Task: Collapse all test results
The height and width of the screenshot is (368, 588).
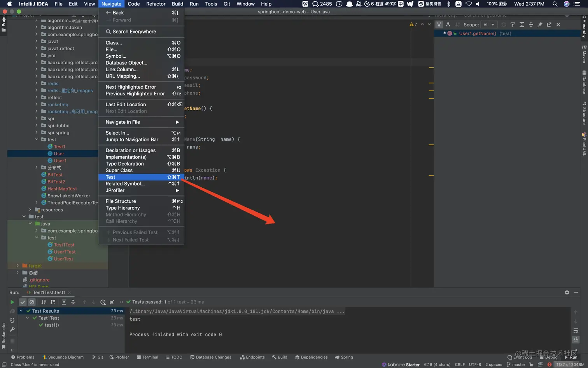Action: pyautogui.click(x=73, y=302)
